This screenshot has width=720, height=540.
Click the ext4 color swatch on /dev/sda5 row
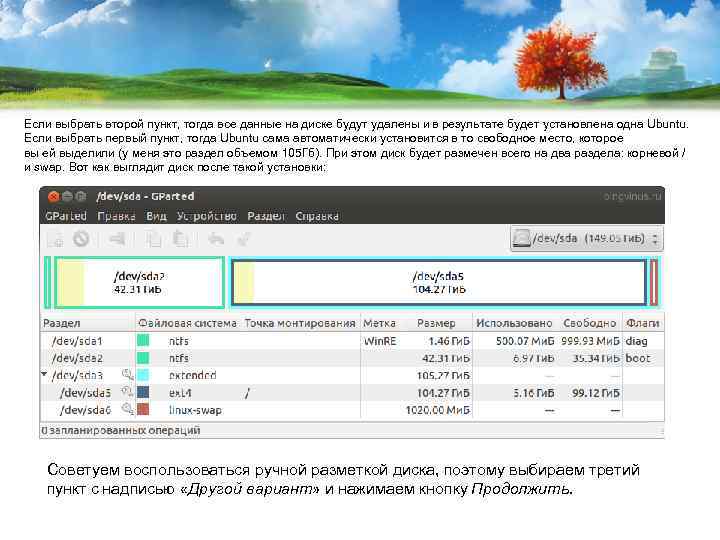[x=143, y=392]
